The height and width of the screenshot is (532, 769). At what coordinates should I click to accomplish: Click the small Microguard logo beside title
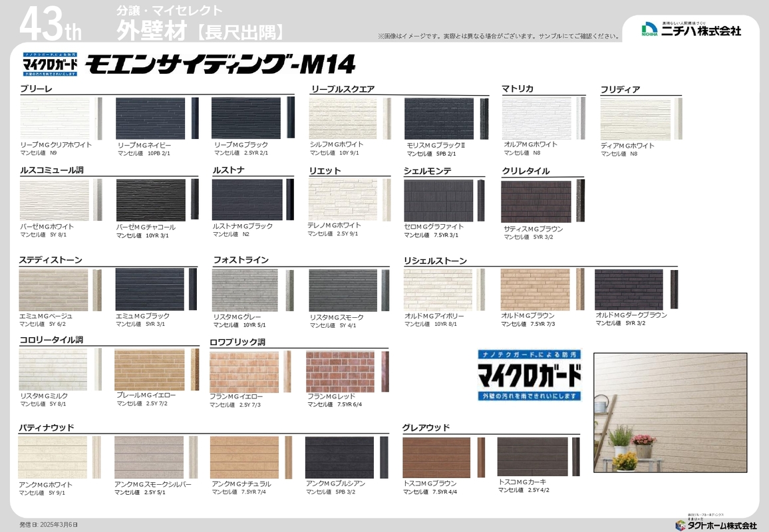49,64
